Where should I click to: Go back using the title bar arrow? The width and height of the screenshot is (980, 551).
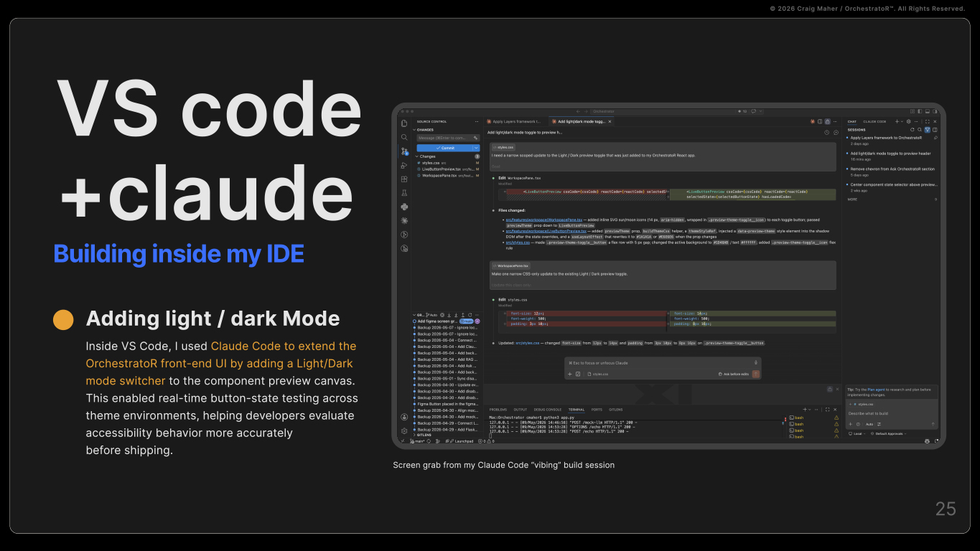(x=578, y=111)
